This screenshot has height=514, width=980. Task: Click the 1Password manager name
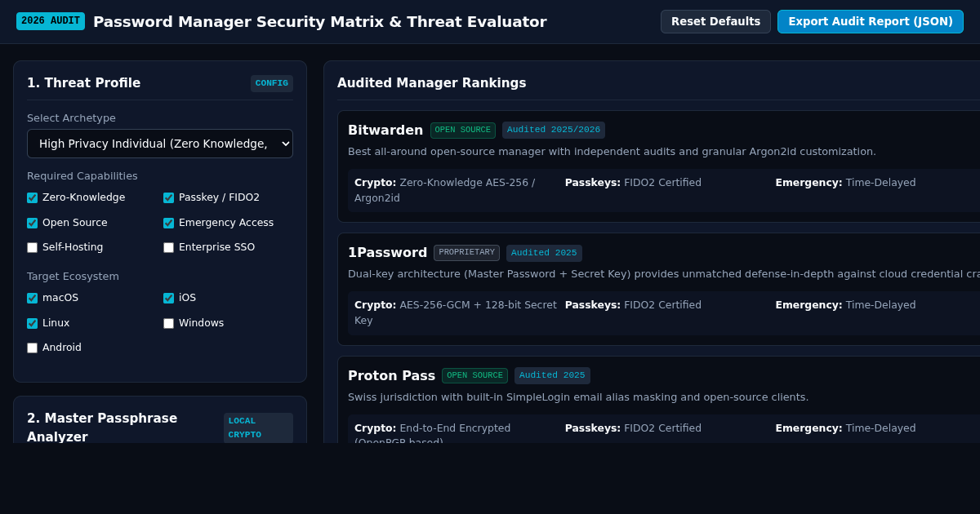click(387, 253)
